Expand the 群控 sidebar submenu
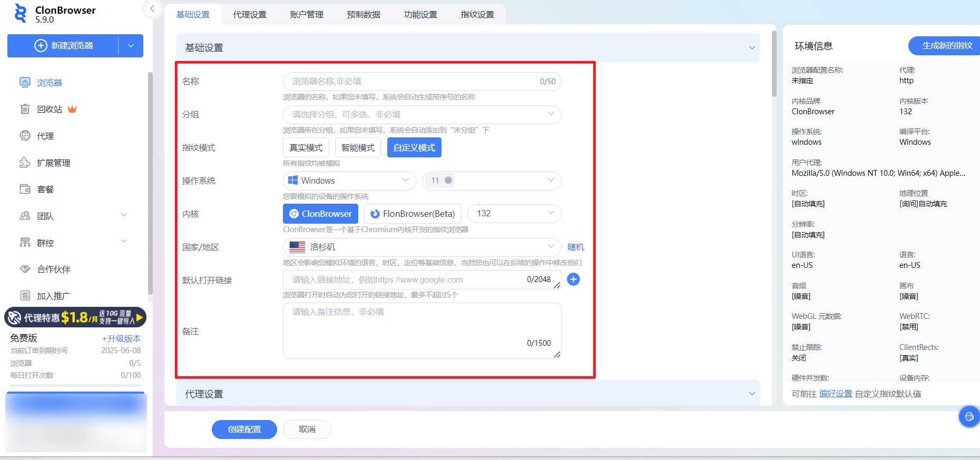Screen dimensions: 980x460 click(x=124, y=242)
